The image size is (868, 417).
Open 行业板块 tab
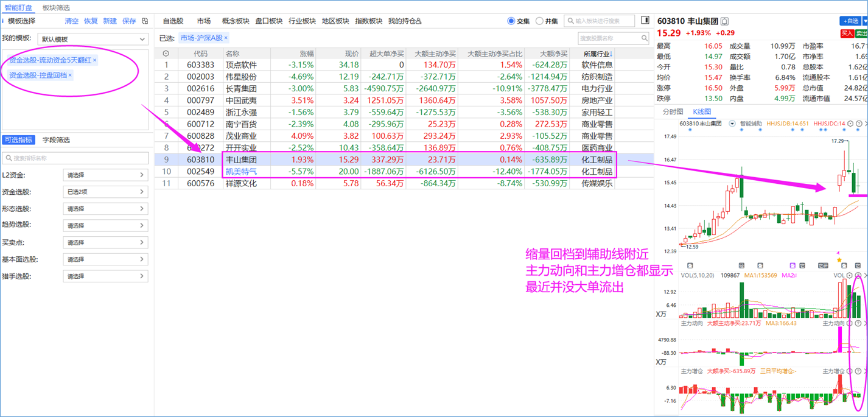pos(303,21)
